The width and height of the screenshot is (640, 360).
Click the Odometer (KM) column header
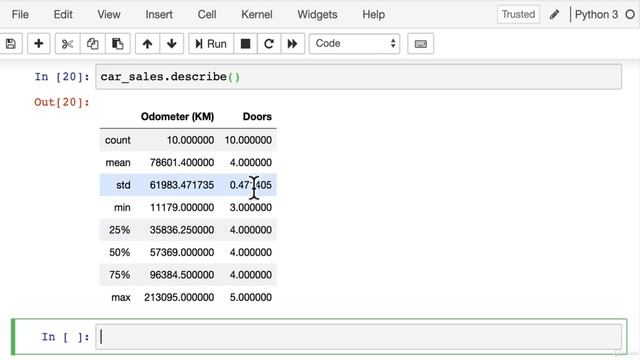tap(177, 117)
